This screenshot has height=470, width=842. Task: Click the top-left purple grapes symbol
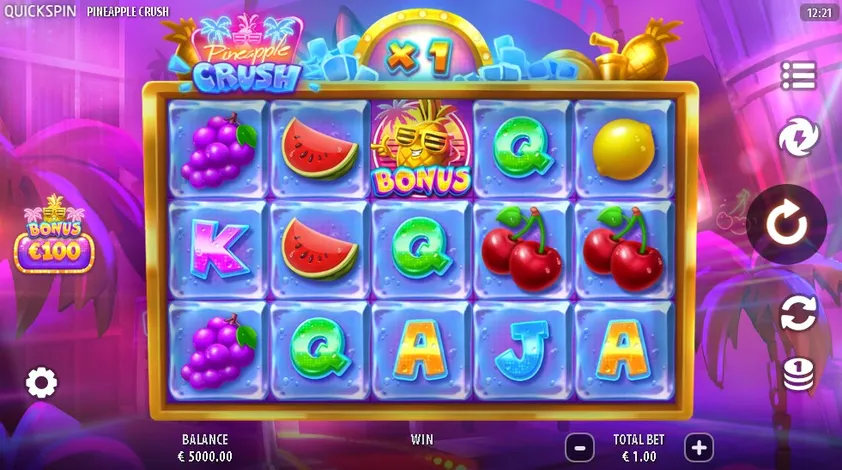219,150
